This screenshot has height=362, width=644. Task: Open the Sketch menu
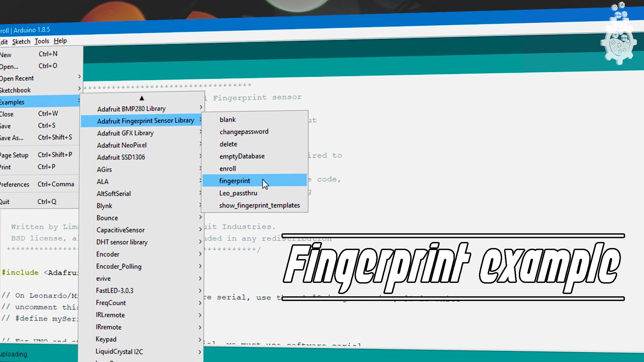21,41
